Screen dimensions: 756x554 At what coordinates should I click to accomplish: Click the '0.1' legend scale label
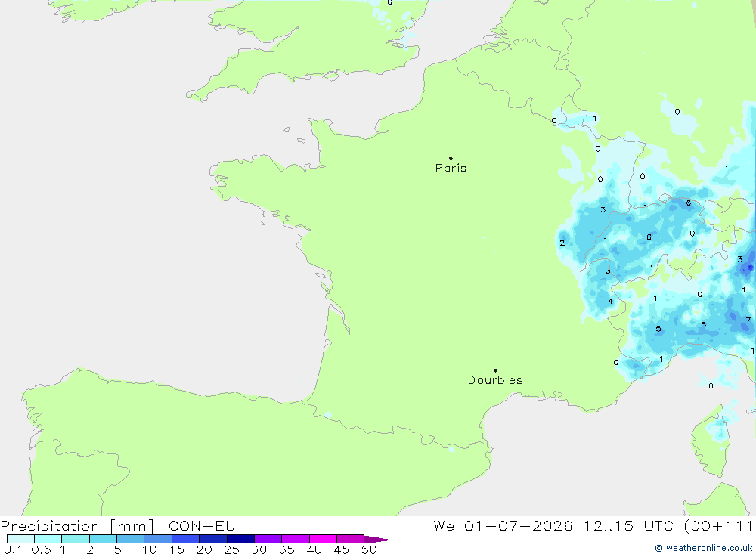tap(13, 549)
